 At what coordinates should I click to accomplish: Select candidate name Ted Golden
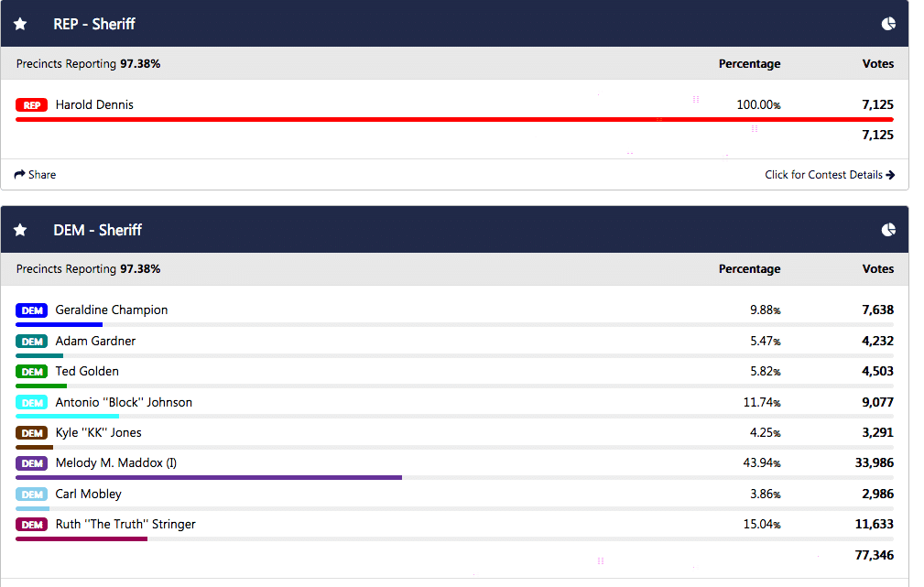pos(87,371)
